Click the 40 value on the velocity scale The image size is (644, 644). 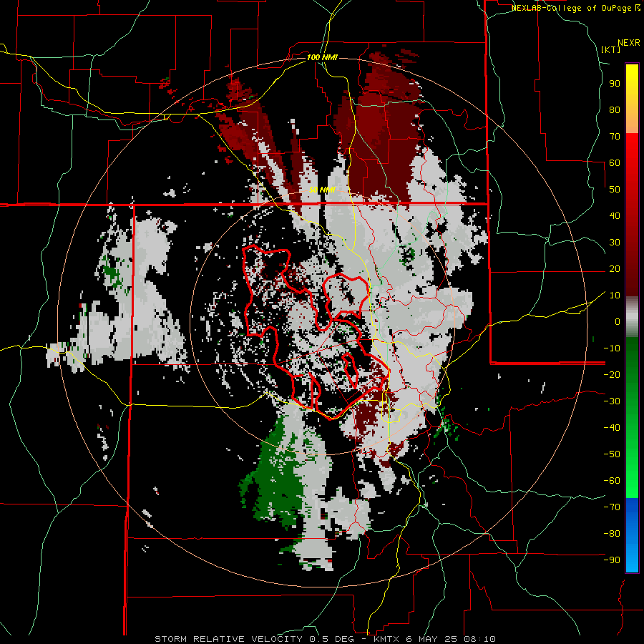point(615,215)
